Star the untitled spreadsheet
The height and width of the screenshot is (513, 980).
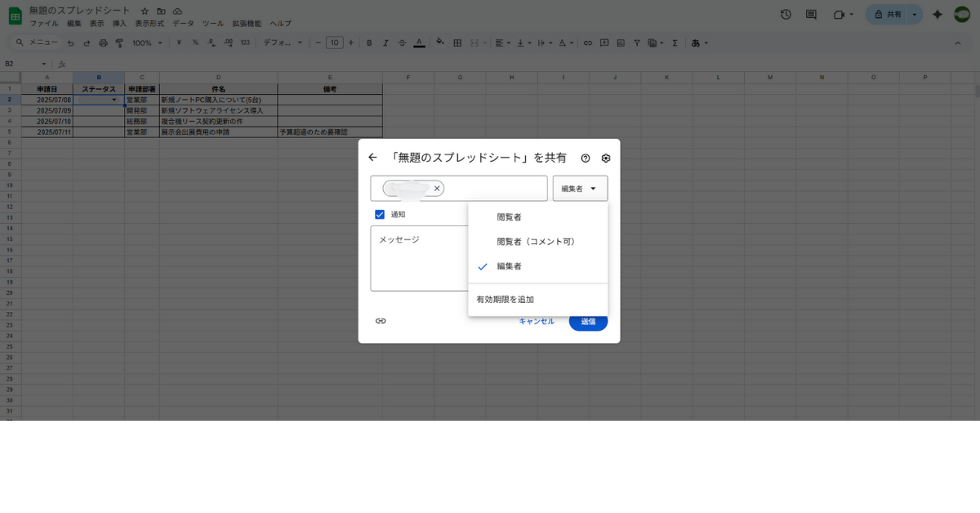click(x=145, y=11)
